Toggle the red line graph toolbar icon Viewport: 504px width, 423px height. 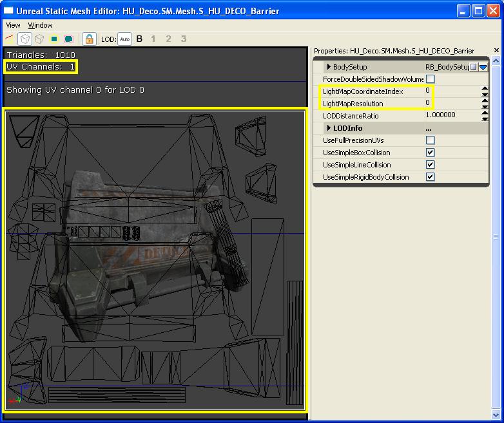tap(10, 39)
